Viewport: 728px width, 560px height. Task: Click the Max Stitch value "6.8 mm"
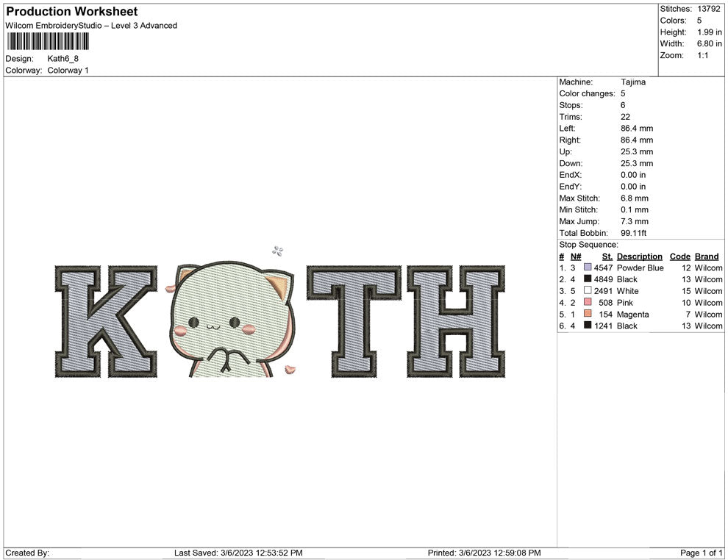click(x=635, y=198)
